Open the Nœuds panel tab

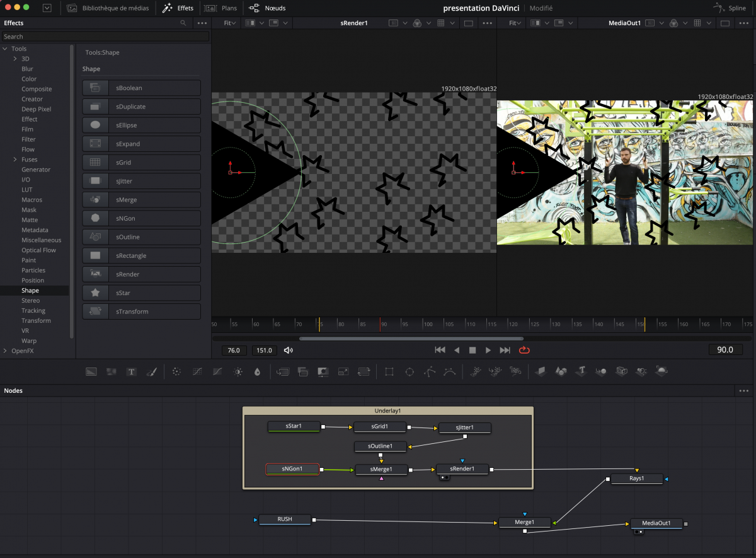(267, 8)
